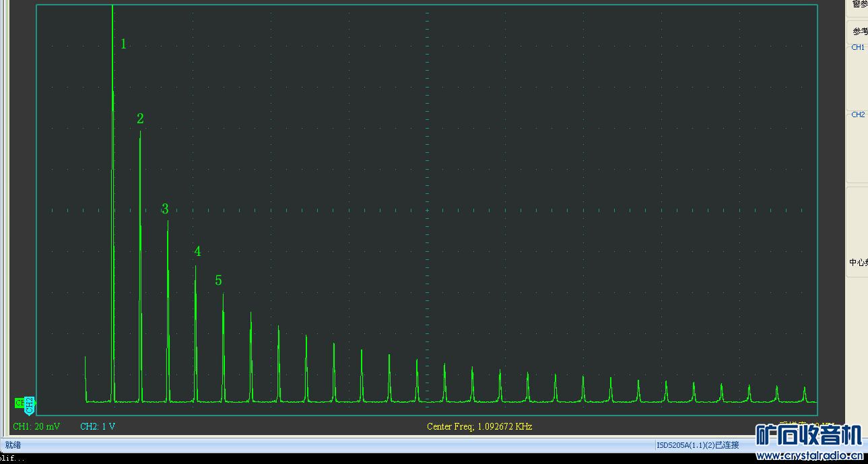Click the ISDS205A 已连接 connection status

pos(698,445)
